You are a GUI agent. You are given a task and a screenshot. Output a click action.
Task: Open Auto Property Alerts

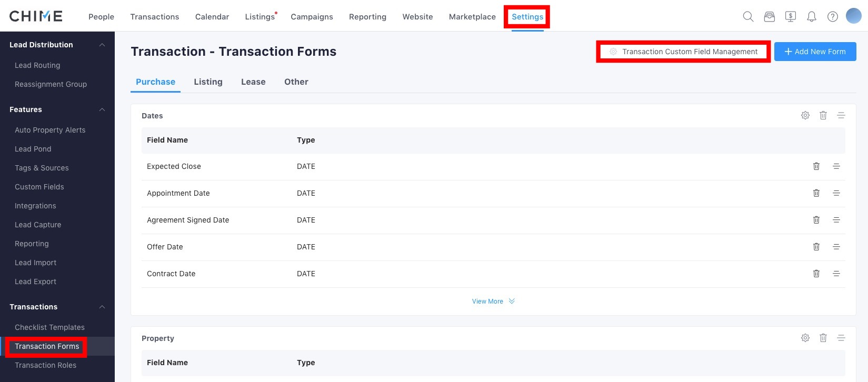(50, 130)
